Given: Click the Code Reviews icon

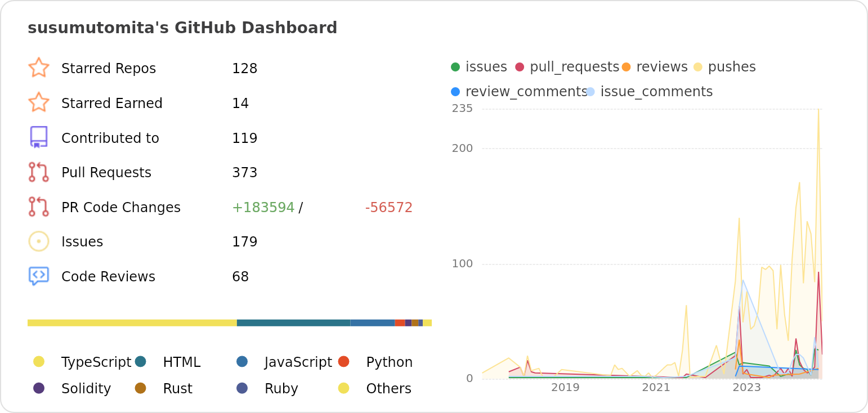Looking at the screenshot, I should pyautogui.click(x=39, y=276).
